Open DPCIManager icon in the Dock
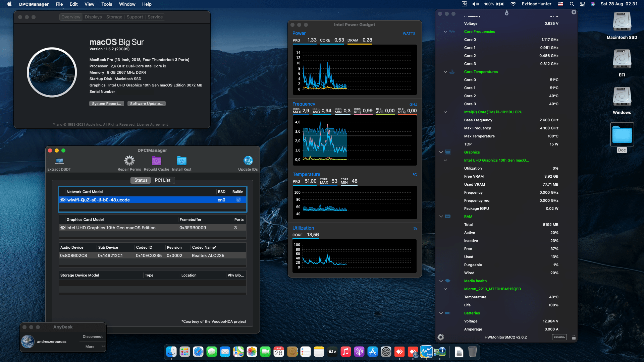This screenshot has height=362, width=644. pyautogui.click(x=440, y=352)
